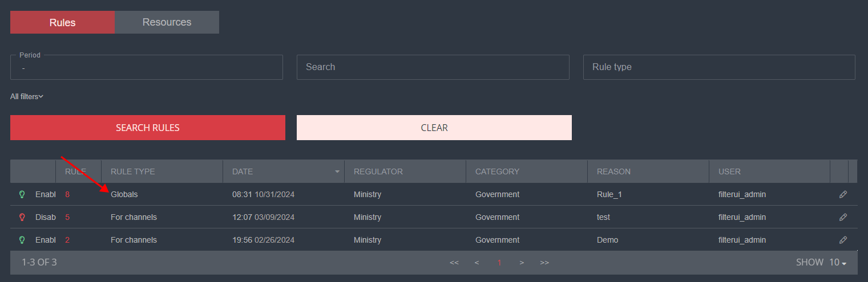The image size is (868, 282).
Task: Go to previous page arrow
Action: click(477, 263)
